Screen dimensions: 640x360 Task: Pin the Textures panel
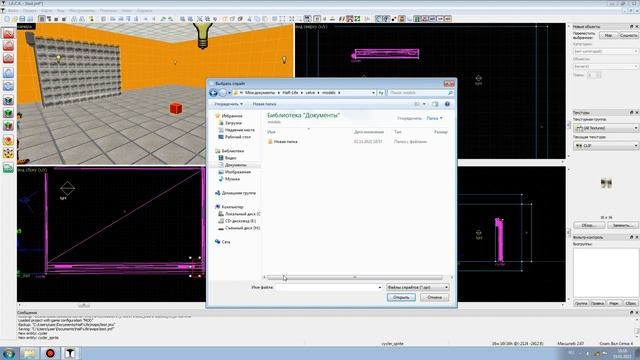click(x=631, y=112)
